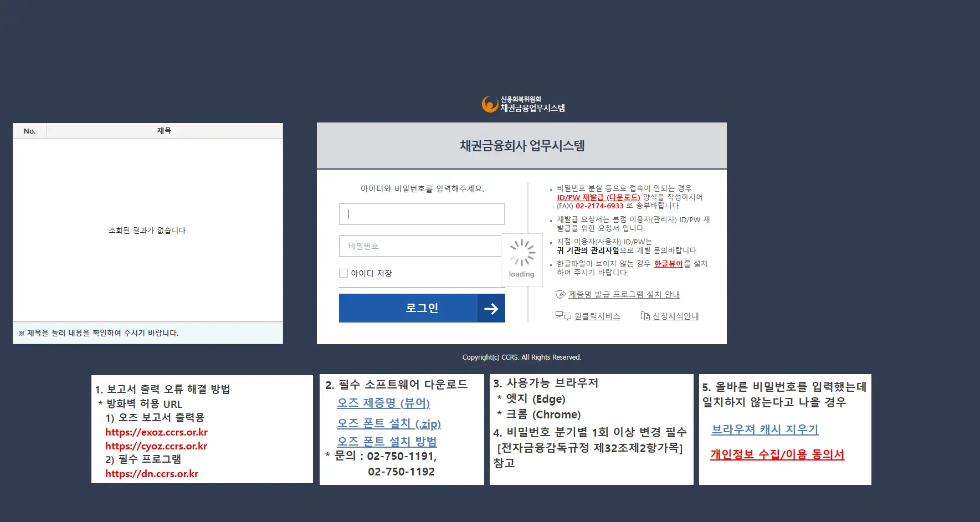The height and width of the screenshot is (522, 980).
Task: Open 오즈 폰트 설치 방법 link
Action: (x=387, y=442)
